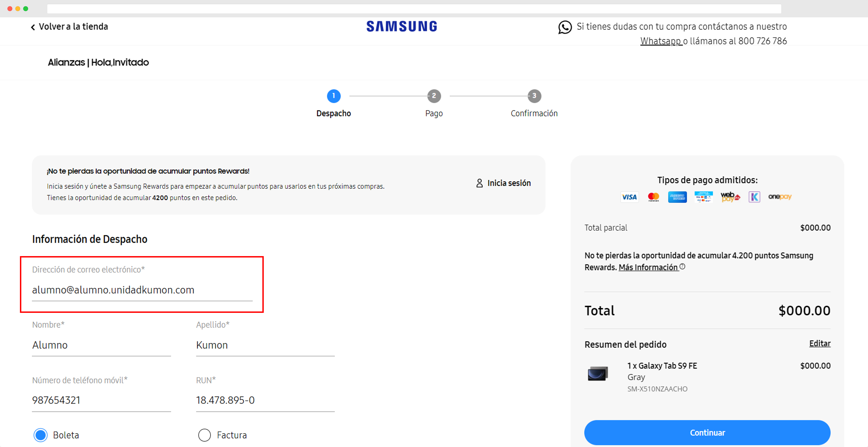
Task: Click the Samsung logo
Action: coord(402,26)
